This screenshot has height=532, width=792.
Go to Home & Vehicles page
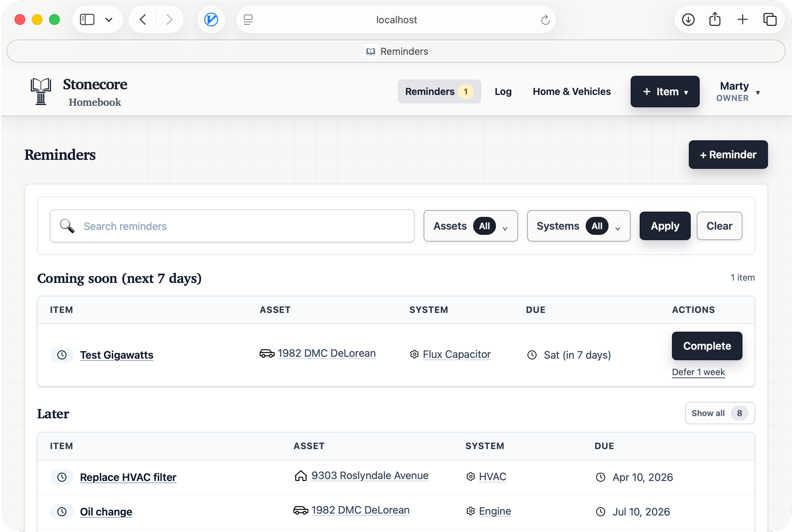(571, 92)
